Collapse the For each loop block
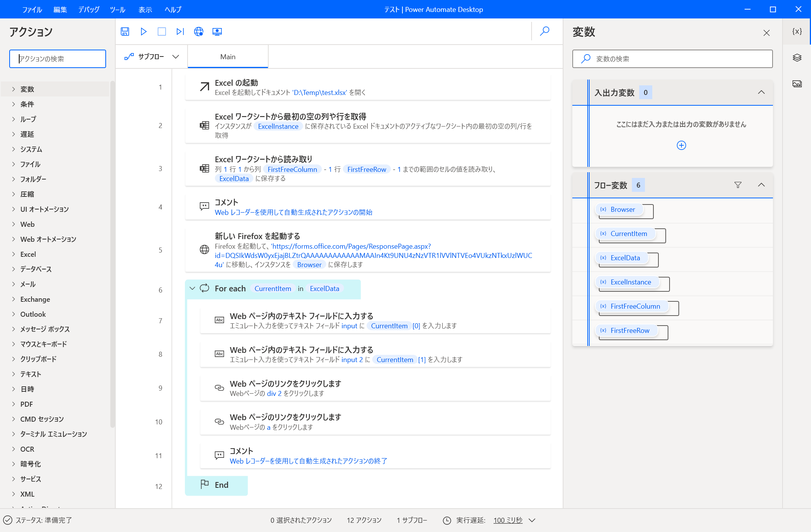811x532 pixels. point(193,288)
